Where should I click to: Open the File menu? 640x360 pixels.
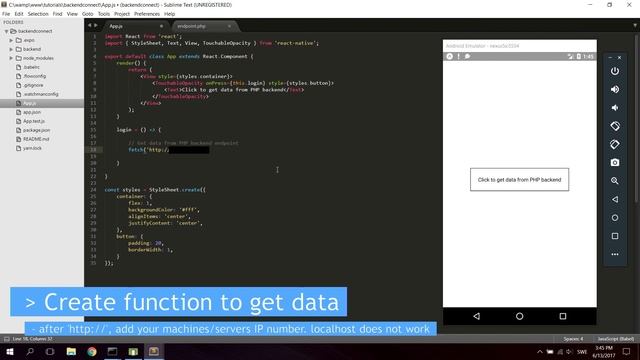(6, 14)
